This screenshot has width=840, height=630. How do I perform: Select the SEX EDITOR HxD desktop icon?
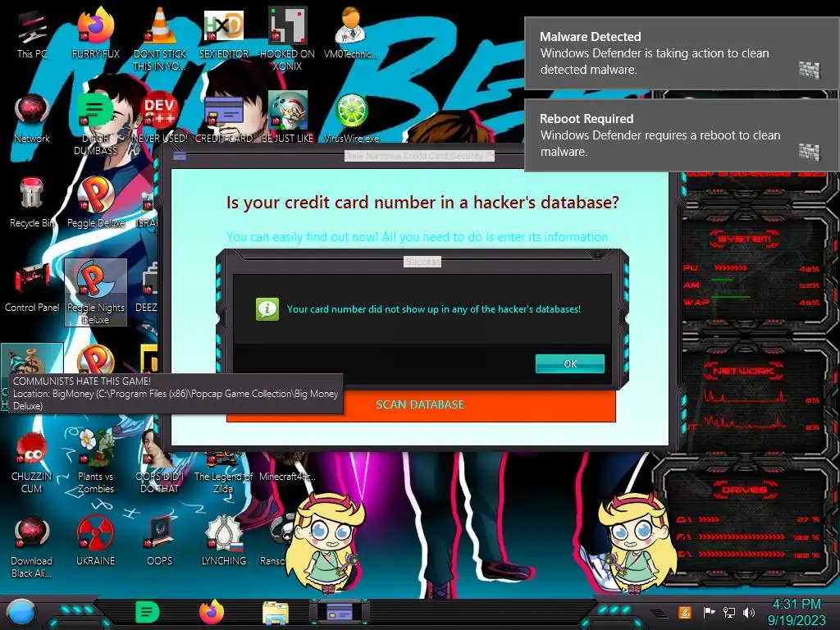[224, 34]
